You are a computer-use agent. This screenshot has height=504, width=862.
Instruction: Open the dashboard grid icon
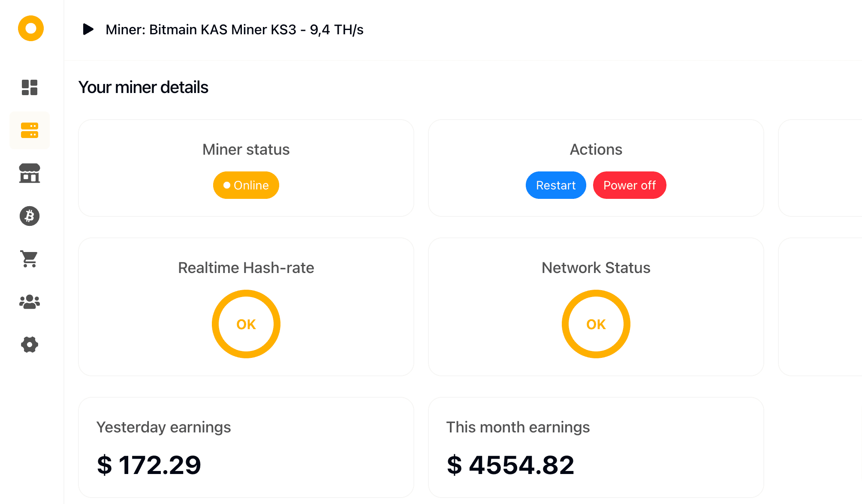(30, 87)
